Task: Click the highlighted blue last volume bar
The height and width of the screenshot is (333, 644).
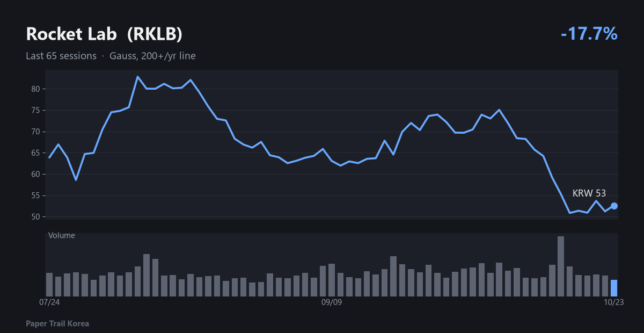Action: coord(614,288)
